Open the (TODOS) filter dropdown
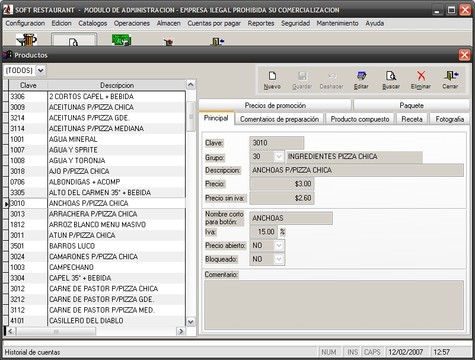475x360 pixels. pyautogui.click(x=40, y=70)
